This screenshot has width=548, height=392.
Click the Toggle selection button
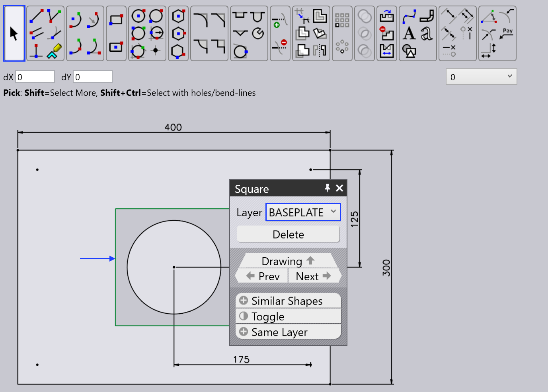289,316
